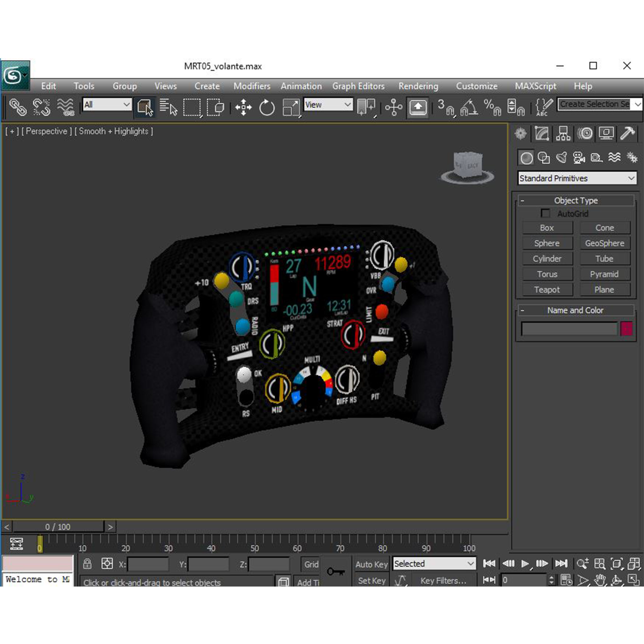This screenshot has width=644, height=644.
Task: Switch to the Create panel tab
Action: click(521, 134)
